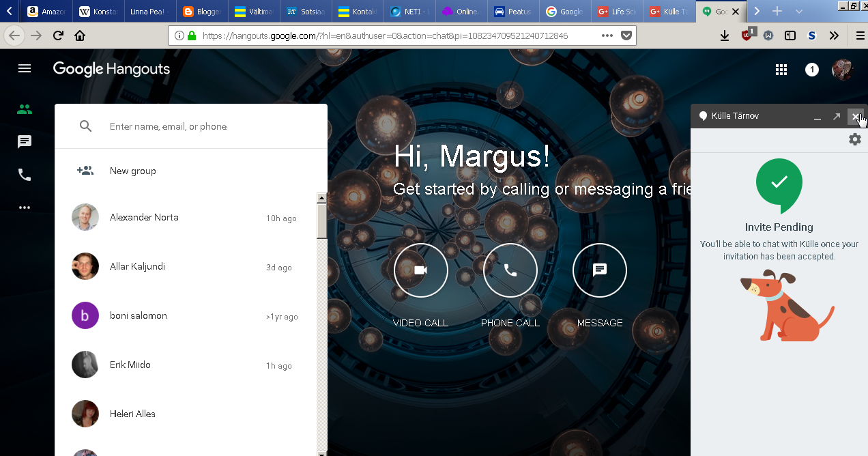The height and width of the screenshot is (456, 868).
Task: Open Phone Calls icon in sidebar
Action: 25,175
